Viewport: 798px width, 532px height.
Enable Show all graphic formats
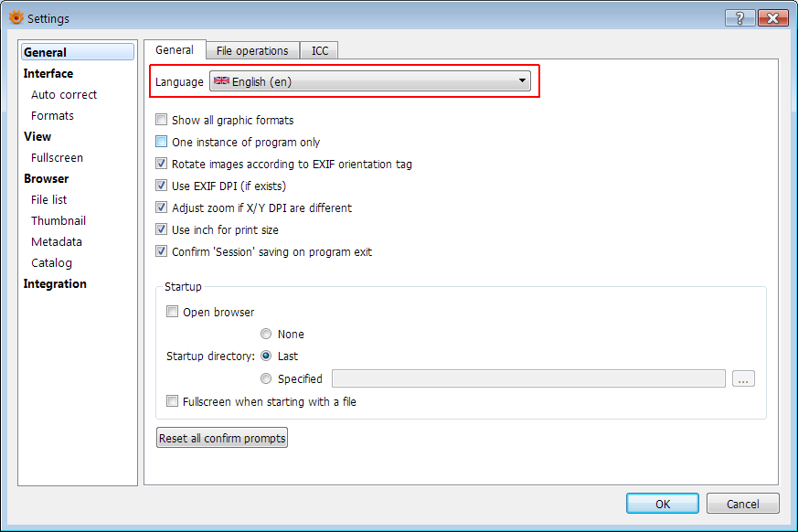[162, 120]
